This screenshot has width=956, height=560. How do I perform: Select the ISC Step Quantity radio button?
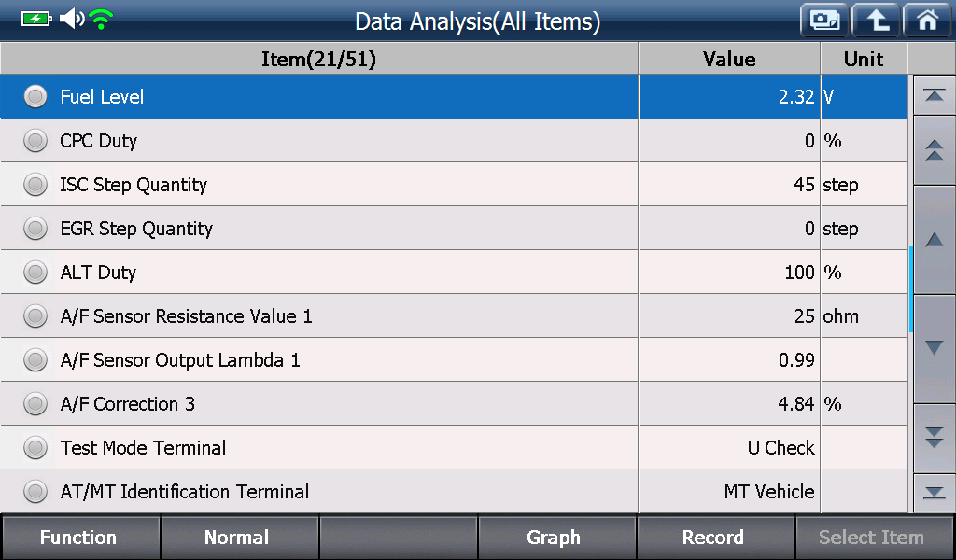[x=35, y=184]
